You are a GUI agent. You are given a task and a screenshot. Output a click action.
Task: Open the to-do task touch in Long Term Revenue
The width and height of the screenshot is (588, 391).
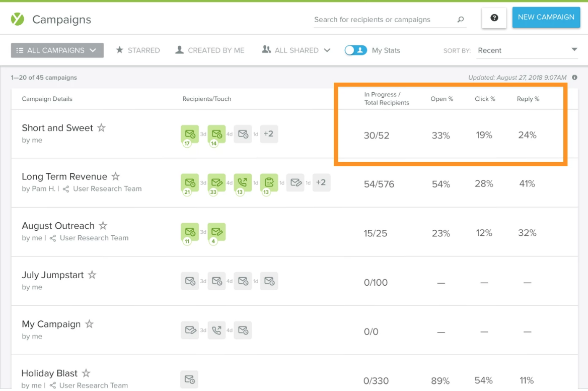(x=269, y=182)
